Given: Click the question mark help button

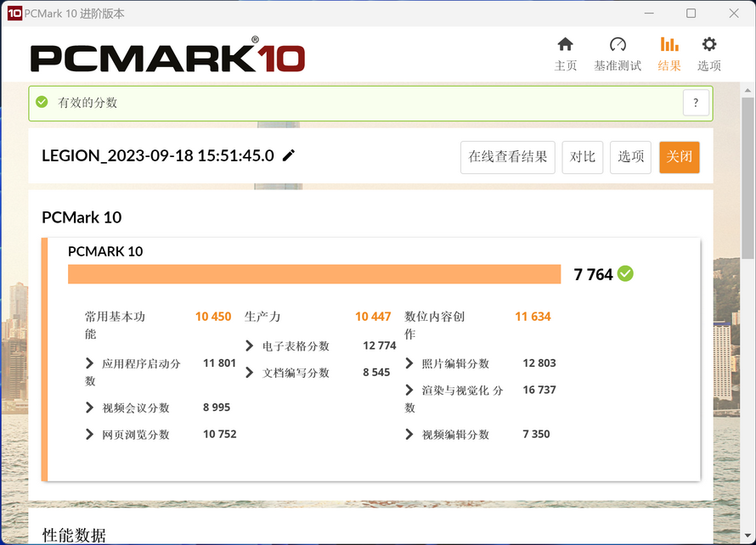Looking at the screenshot, I should pyautogui.click(x=696, y=103).
